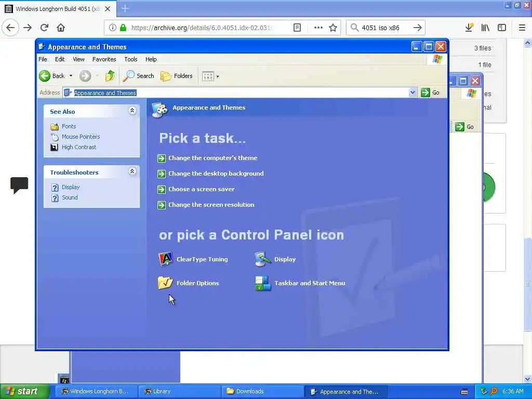This screenshot has width=532, height=399.
Task: Open the ClearType Tuning icon
Action: tap(166, 259)
